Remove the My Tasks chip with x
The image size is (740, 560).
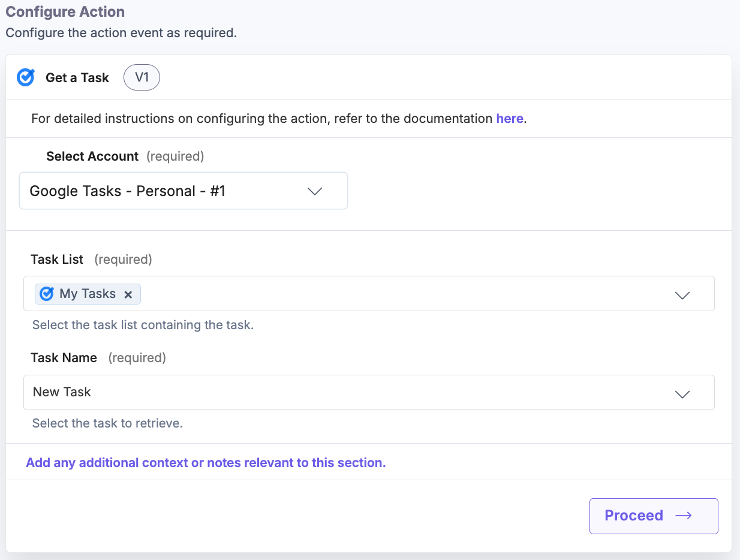(x=128, y=294)
